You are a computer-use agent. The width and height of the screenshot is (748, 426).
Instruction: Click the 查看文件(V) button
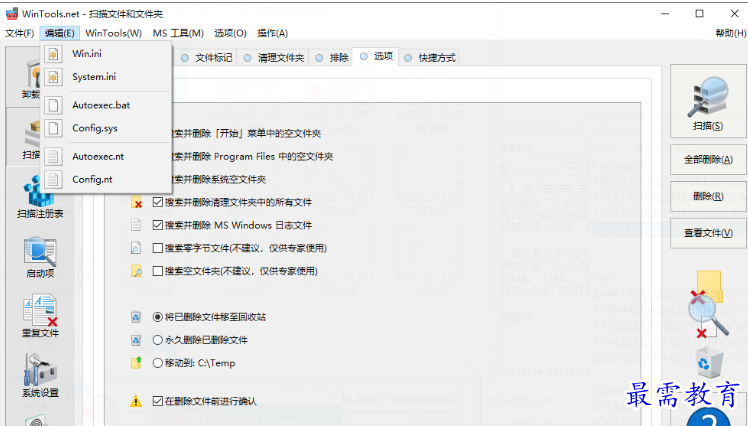point(708,233)
